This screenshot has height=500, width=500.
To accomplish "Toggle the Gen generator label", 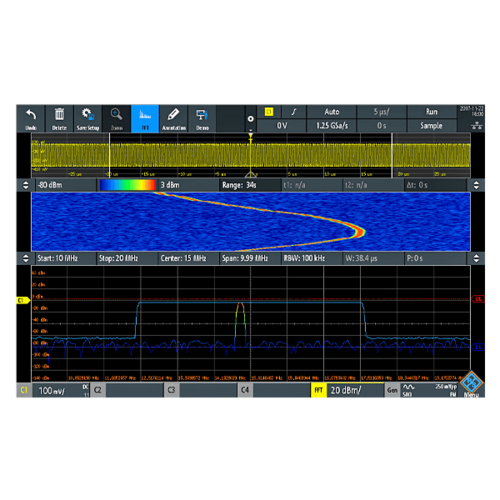I will 392,390.
